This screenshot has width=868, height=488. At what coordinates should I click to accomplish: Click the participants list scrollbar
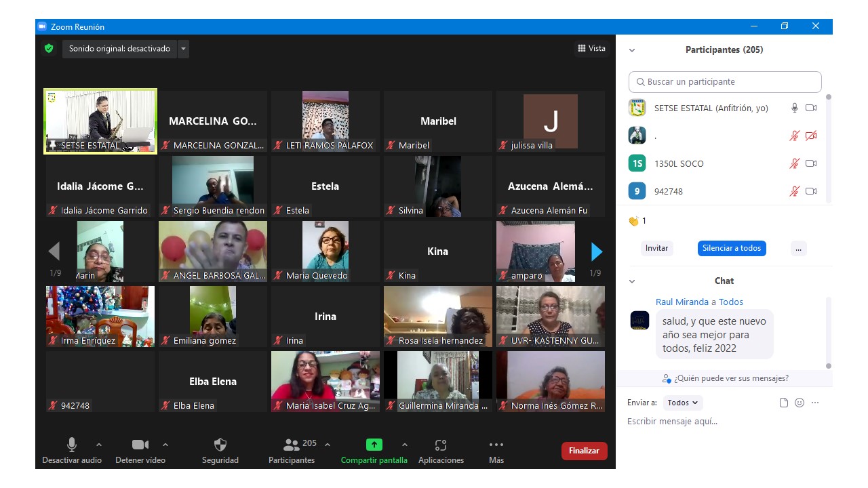click(828, 148)
